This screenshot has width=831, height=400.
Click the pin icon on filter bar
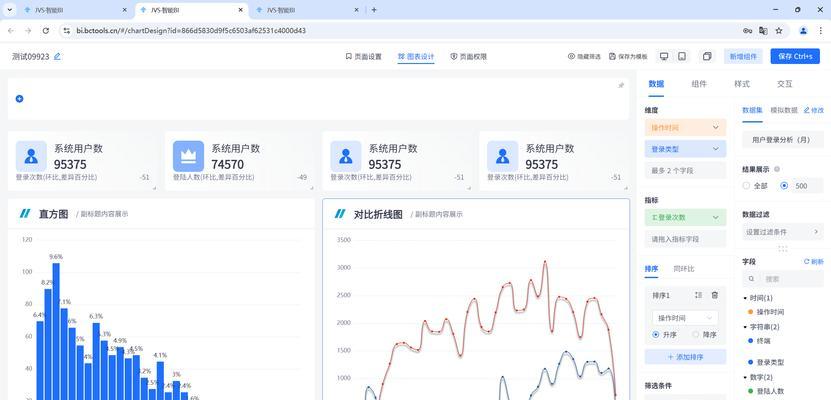[x=621, y=85]
